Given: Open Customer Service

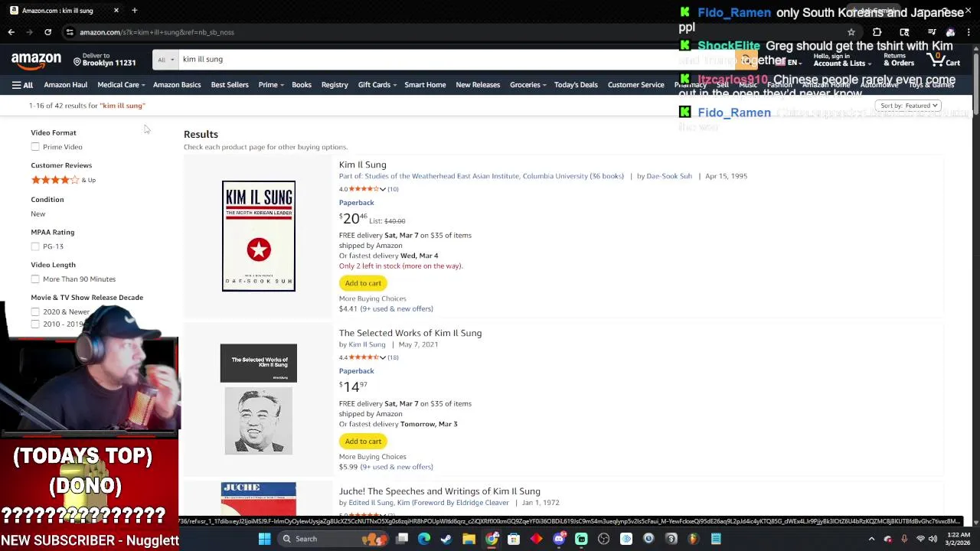Looking at the screenshot, I should click(635, 85).
